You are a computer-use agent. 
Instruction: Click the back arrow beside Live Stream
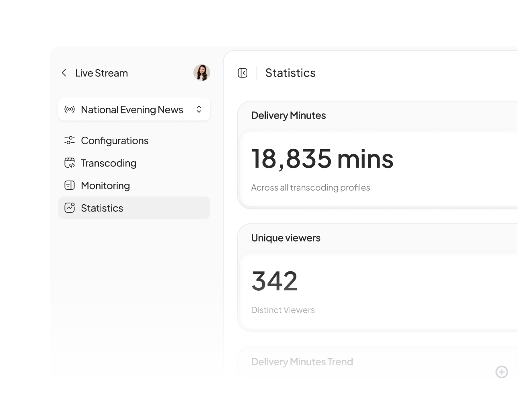64,73
